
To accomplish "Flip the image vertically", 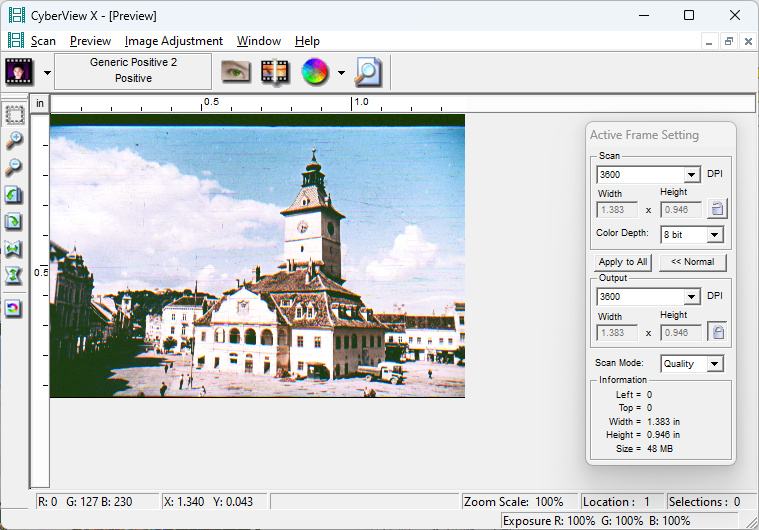I will (14, 276).
